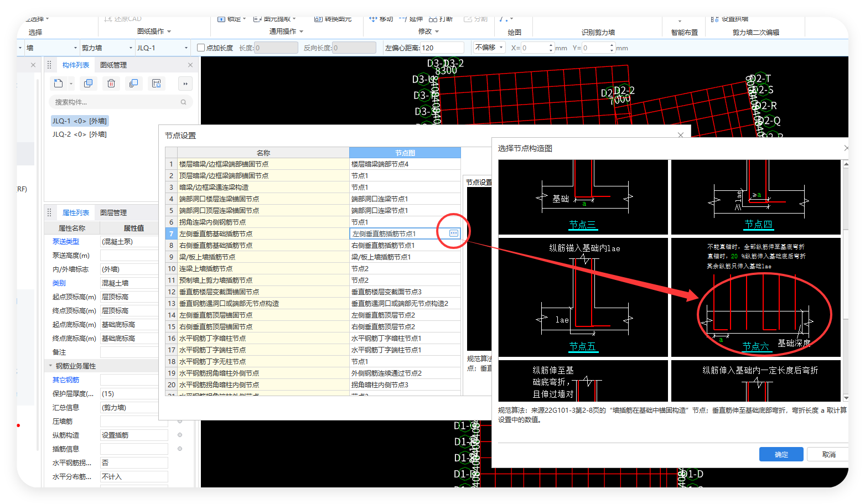865x504 pixels.
Task: Switch to the 构件列表 tab
Action: (76, 65)
